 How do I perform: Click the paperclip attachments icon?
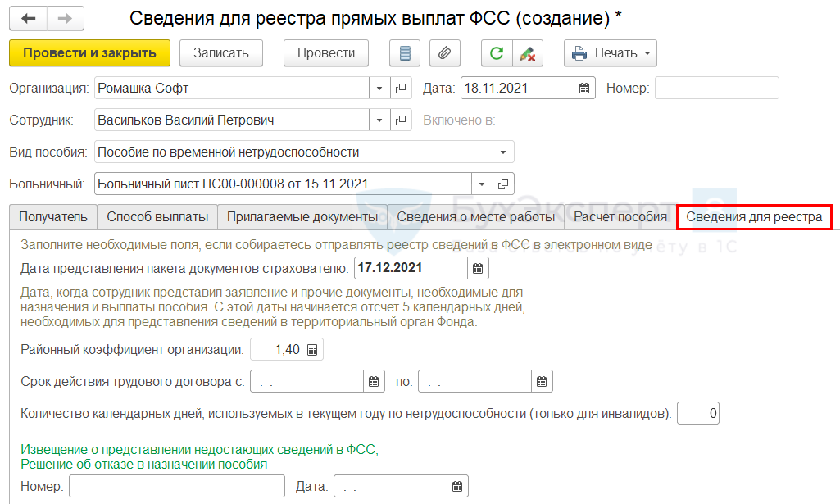pyautogui.click(x=444, y=53)
